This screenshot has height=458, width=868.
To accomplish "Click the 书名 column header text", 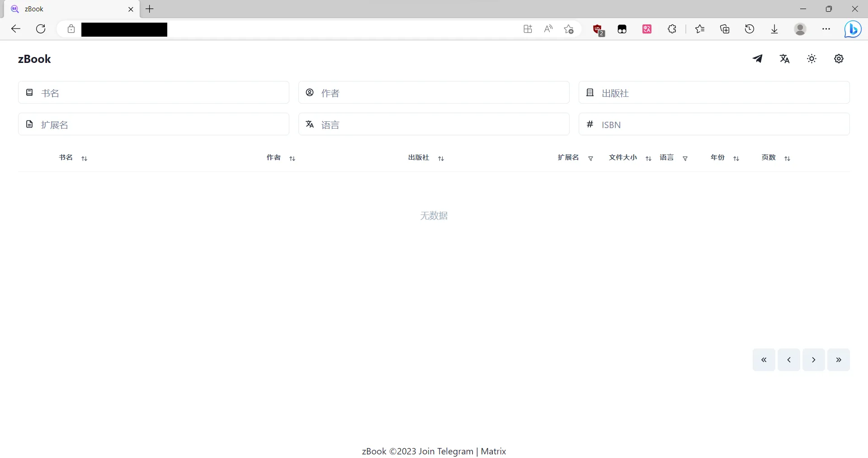I will click(66, 157).
